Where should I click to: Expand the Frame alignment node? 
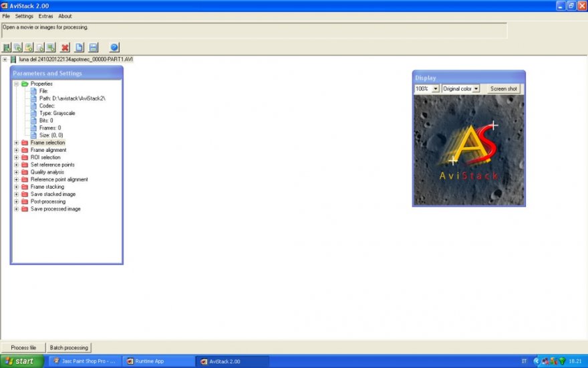[17, 150]
